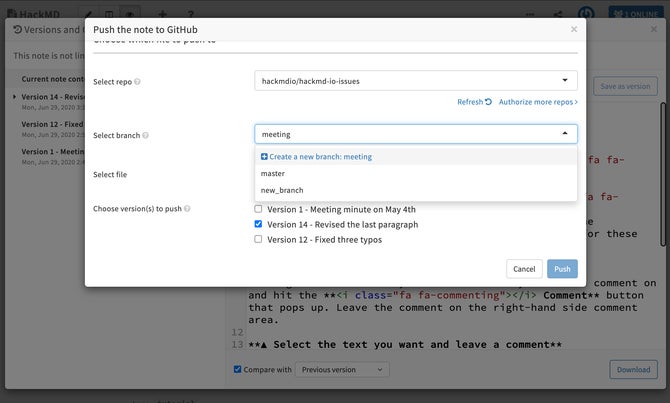Choose Create a new branch: meeting

[x=416, y=157]
